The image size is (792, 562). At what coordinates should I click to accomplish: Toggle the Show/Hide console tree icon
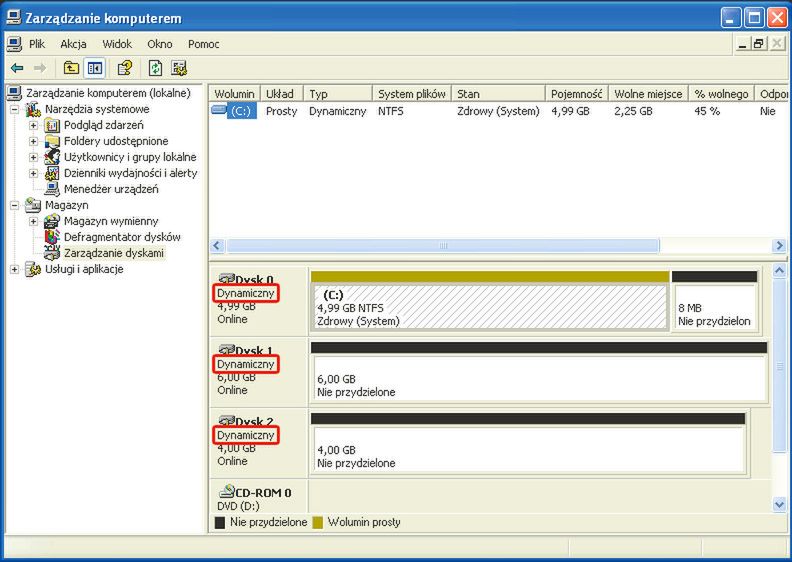coord(94,68)
